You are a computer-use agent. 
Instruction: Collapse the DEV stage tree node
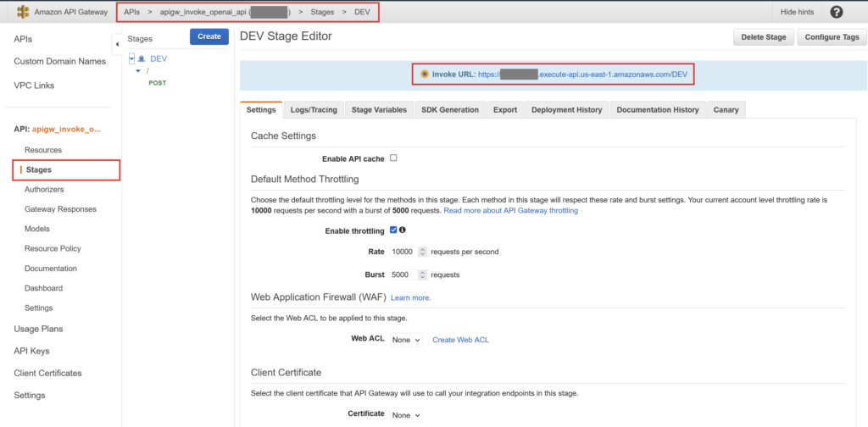click(x=131, y=58)
